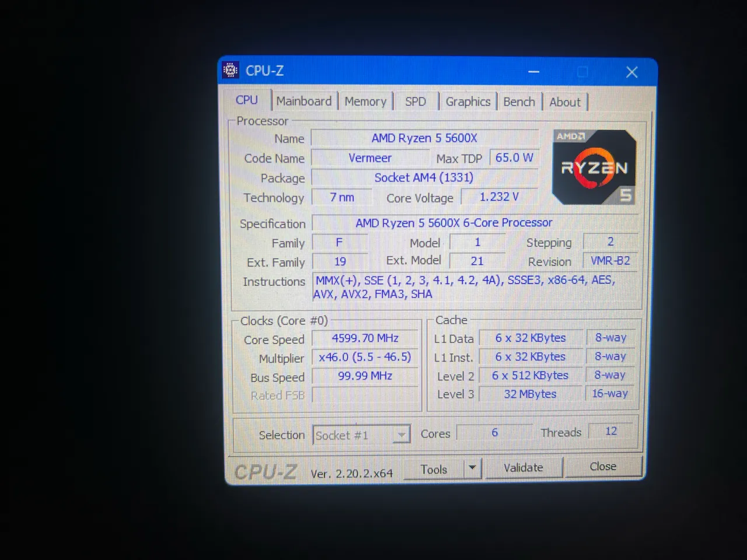Click the L1 Inst. '8-way' associativity value

click(x=610, y=356)
